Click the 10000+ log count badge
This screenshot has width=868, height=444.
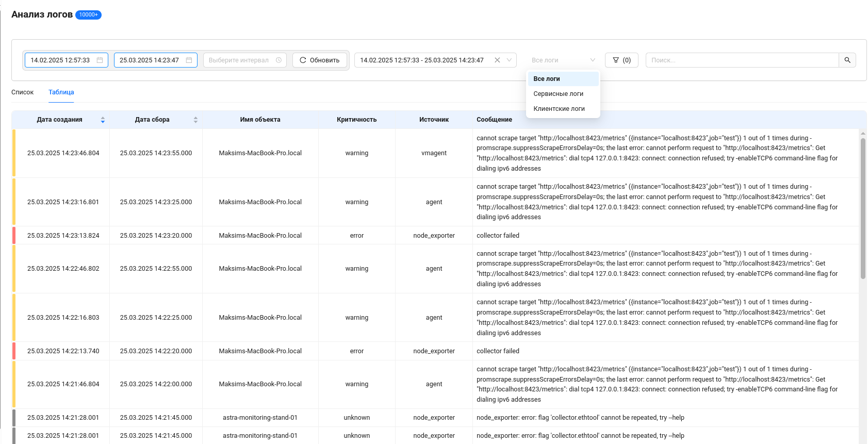click(88, 15)
